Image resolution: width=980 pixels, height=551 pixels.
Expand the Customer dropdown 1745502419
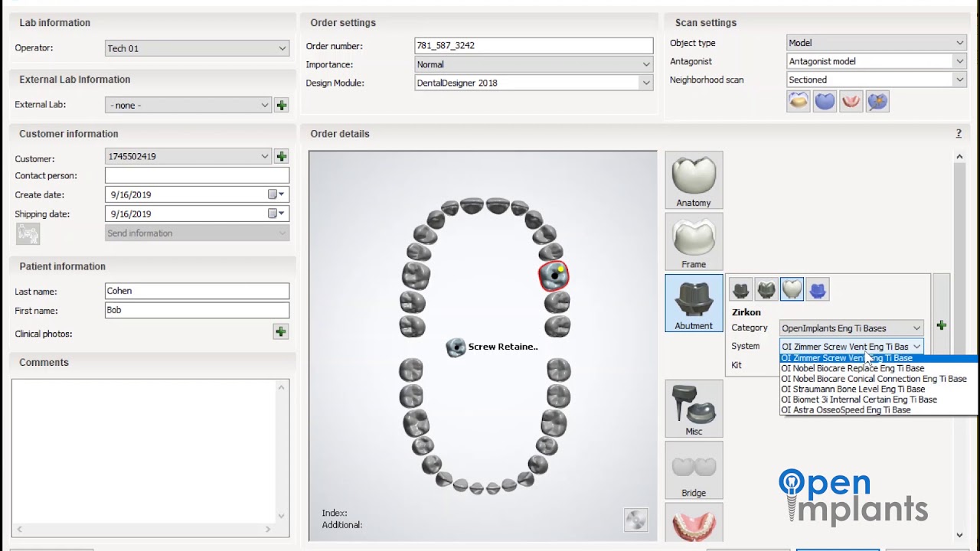(265, 156)
